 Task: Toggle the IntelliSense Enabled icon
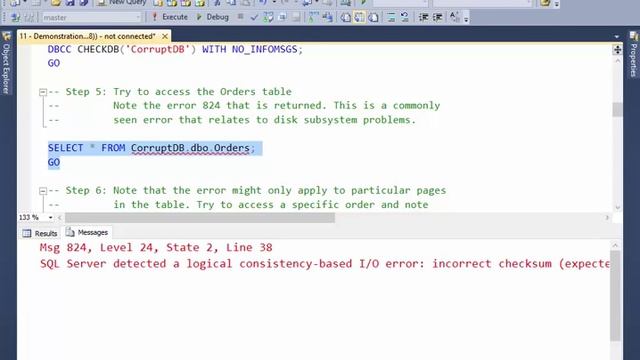coord(296,17)
